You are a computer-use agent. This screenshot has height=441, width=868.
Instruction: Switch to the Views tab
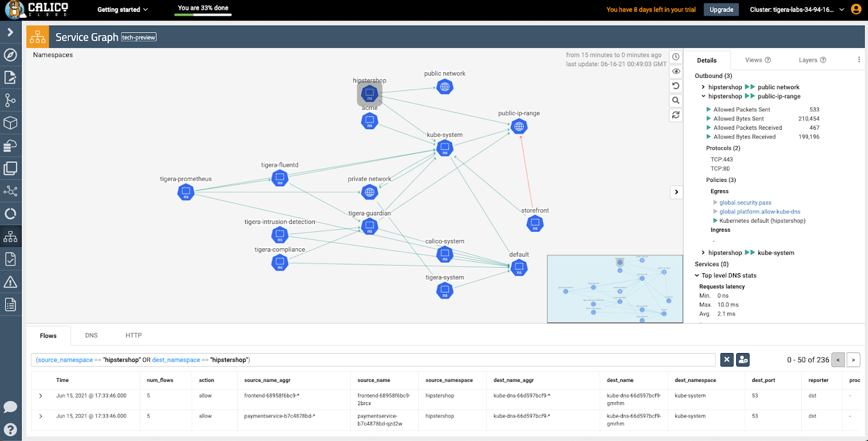click(758, 60)
